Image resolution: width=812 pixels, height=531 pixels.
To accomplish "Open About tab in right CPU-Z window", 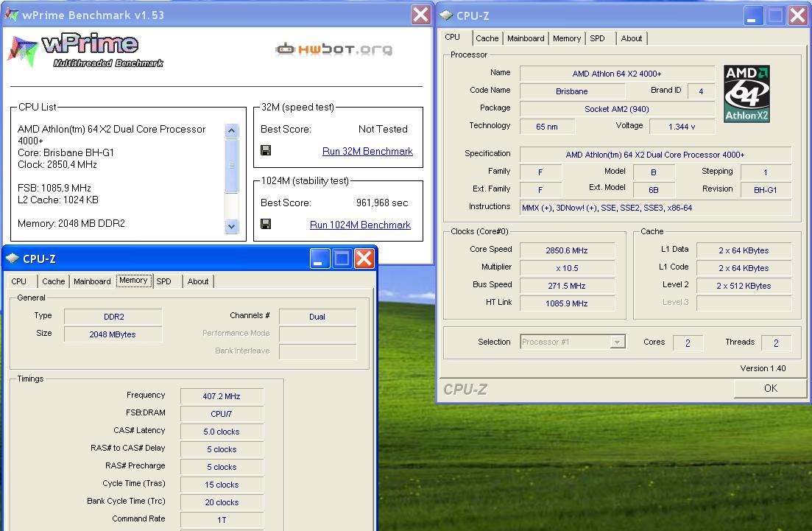I will [x=631, y=38].
